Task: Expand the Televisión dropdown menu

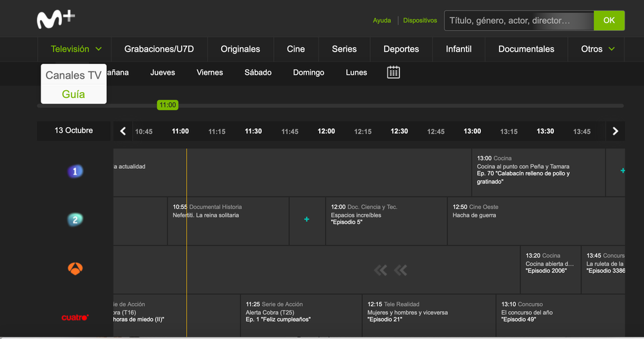Action: [76, 49]
